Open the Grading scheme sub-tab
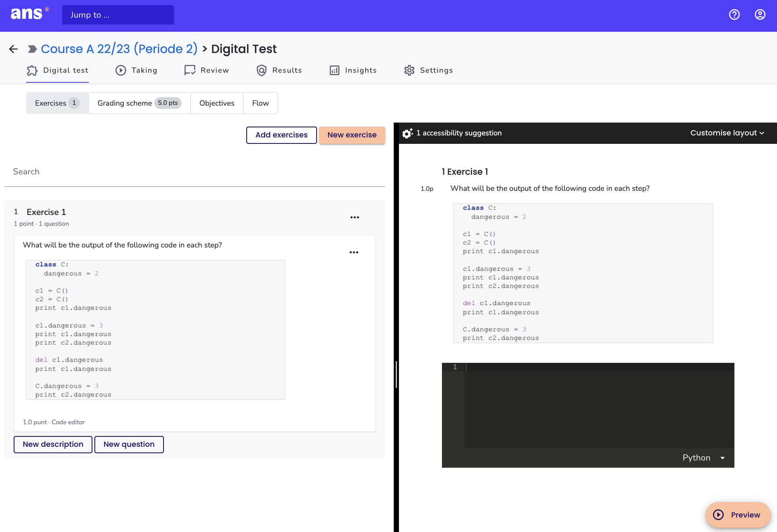 (x=139, y=103)
